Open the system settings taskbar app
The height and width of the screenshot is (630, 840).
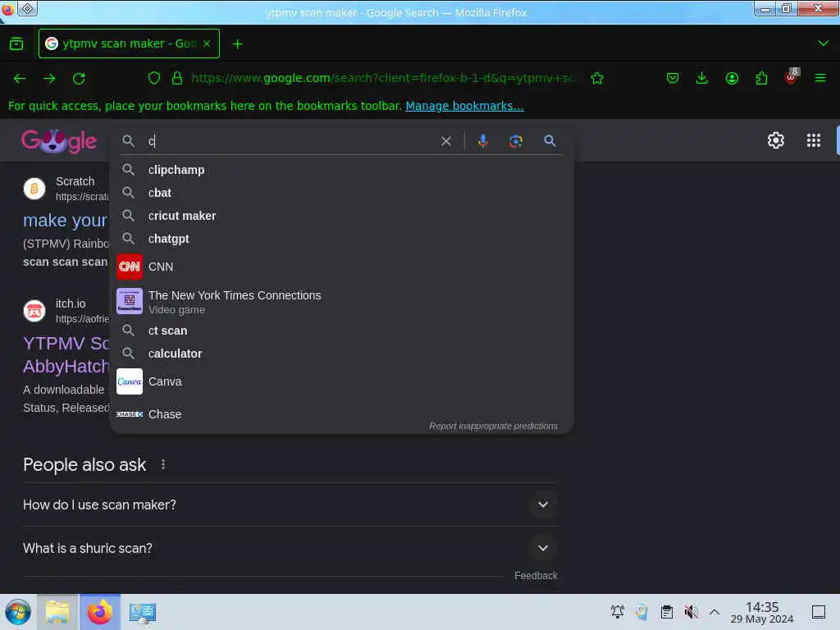(x=143, y=612)
